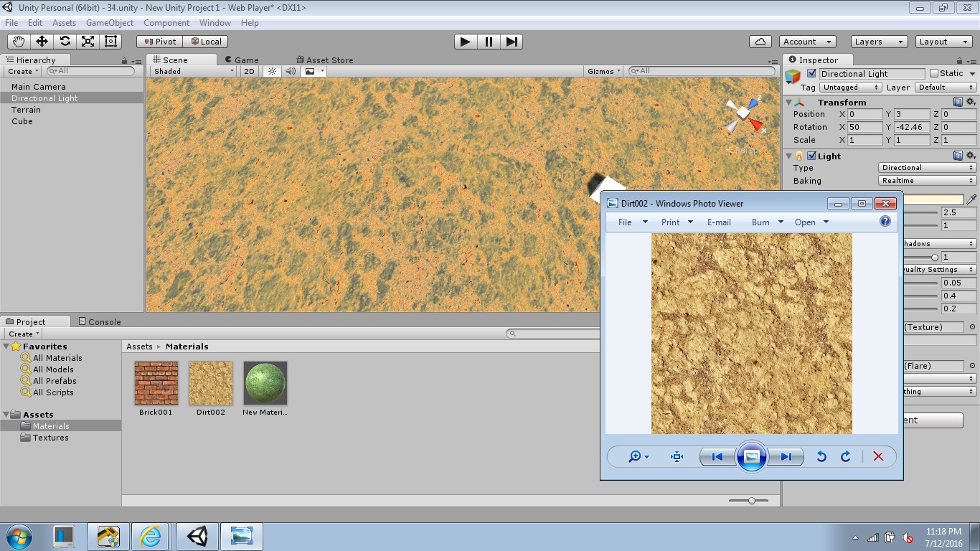Screen dimensions: 980x551
Task: Open the Cloud services button
Action: [x=760, y=42]
